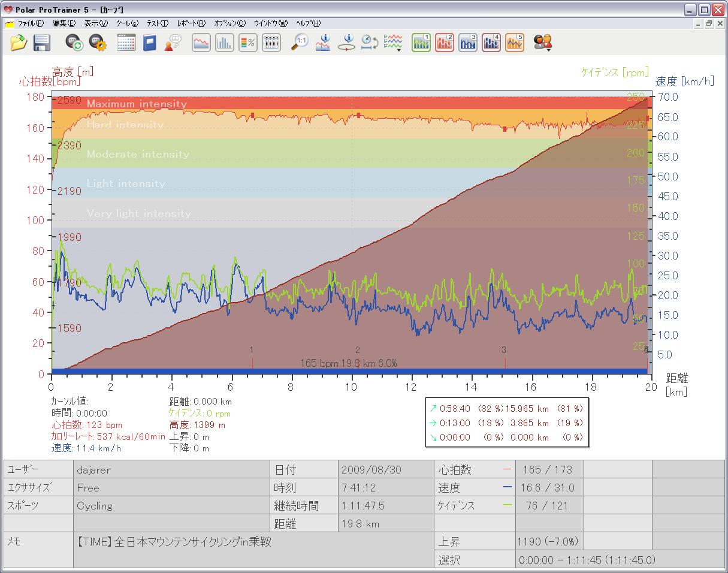
Task: Click the lap info loop icon
Action: 346,43
